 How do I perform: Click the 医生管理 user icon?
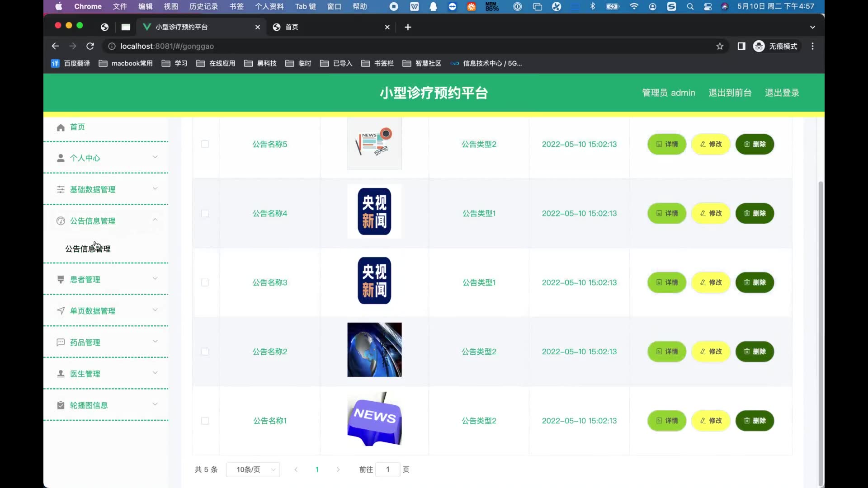pos(61,374)
